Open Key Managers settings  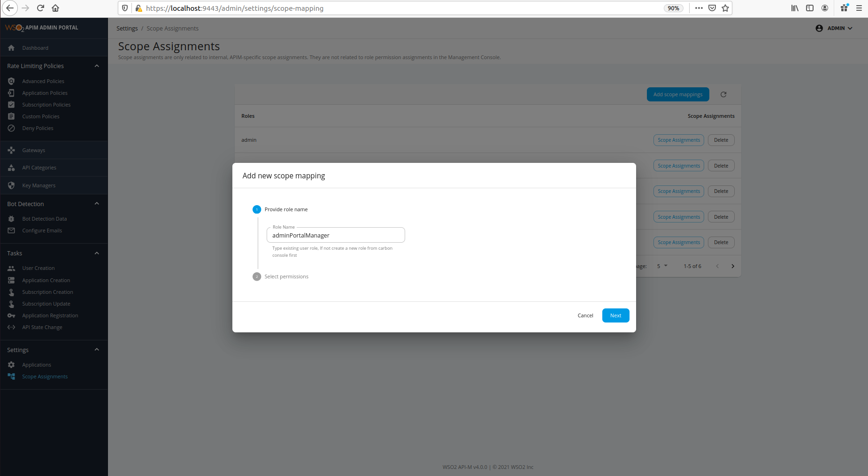coord(38,185)
